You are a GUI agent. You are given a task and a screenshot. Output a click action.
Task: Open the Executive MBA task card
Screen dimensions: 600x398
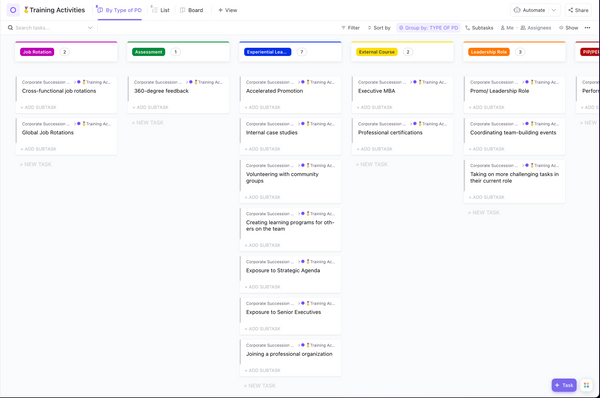click(402, 94)
